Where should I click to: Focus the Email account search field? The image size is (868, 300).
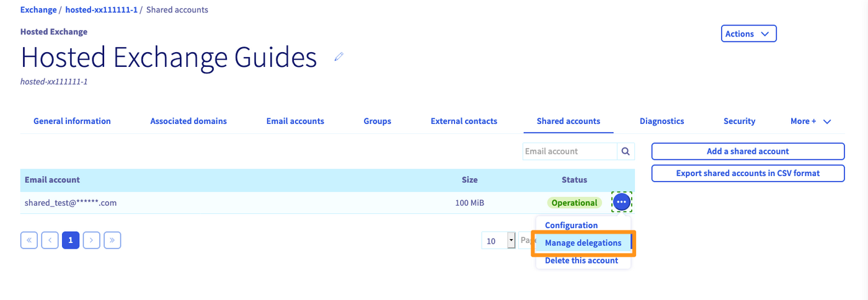click(x=569, y=151)
